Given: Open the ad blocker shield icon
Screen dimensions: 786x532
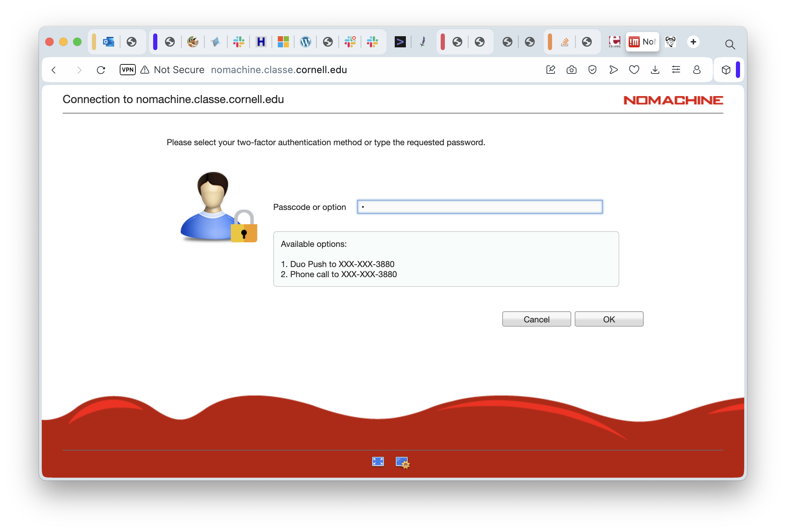Looking at the screenshot, I should click(592, 70).
